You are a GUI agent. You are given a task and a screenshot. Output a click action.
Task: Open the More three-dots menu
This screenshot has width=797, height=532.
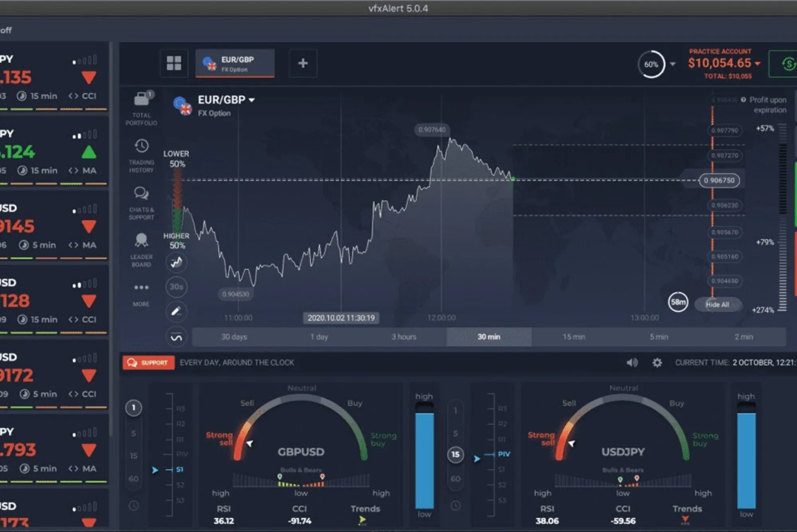pos(141,287)
